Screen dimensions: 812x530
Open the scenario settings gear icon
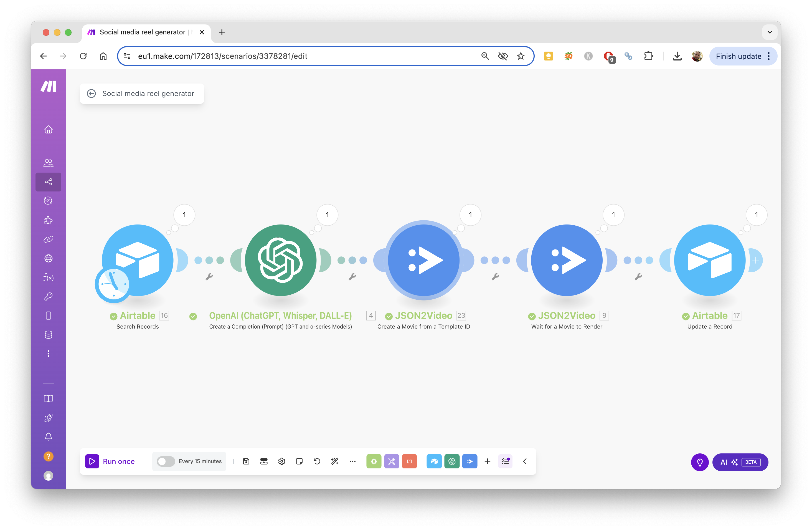coord(281,461)
